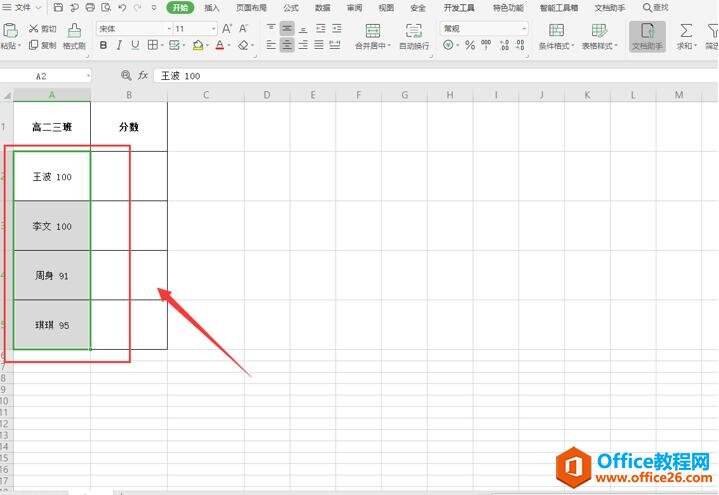
Task: Click the fill color bucket swatch
Action: click(198, 45)
